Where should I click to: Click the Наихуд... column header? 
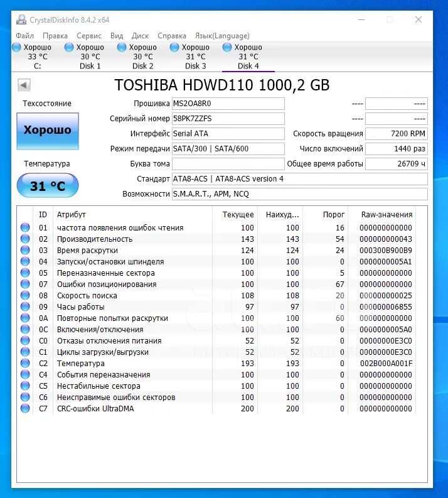[280, 215]
